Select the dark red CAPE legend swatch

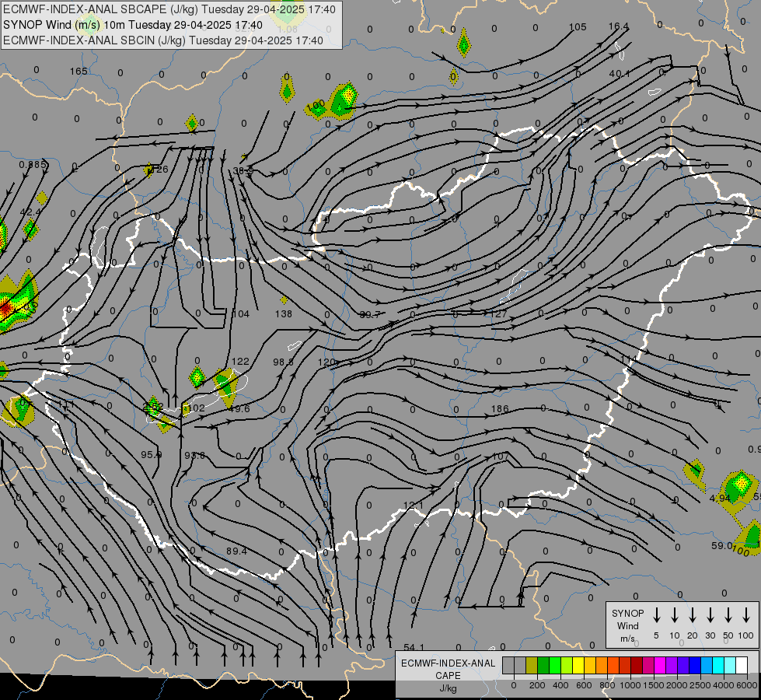coord(637,665)
